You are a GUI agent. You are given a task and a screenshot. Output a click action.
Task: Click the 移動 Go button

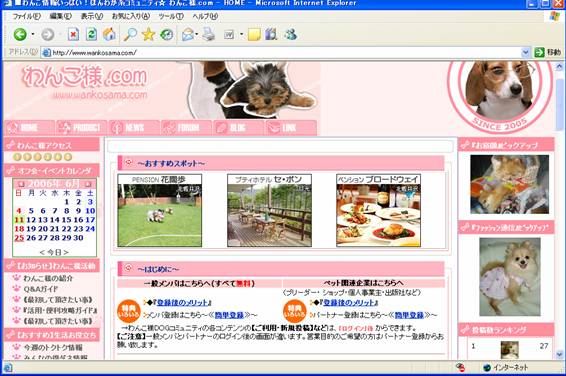(548, 52)
